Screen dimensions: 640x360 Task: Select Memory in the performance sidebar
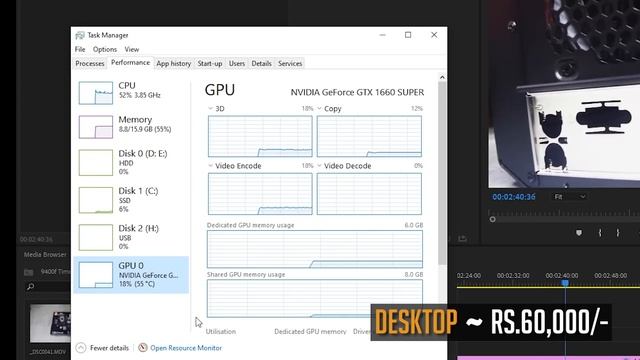coord(131,126)
